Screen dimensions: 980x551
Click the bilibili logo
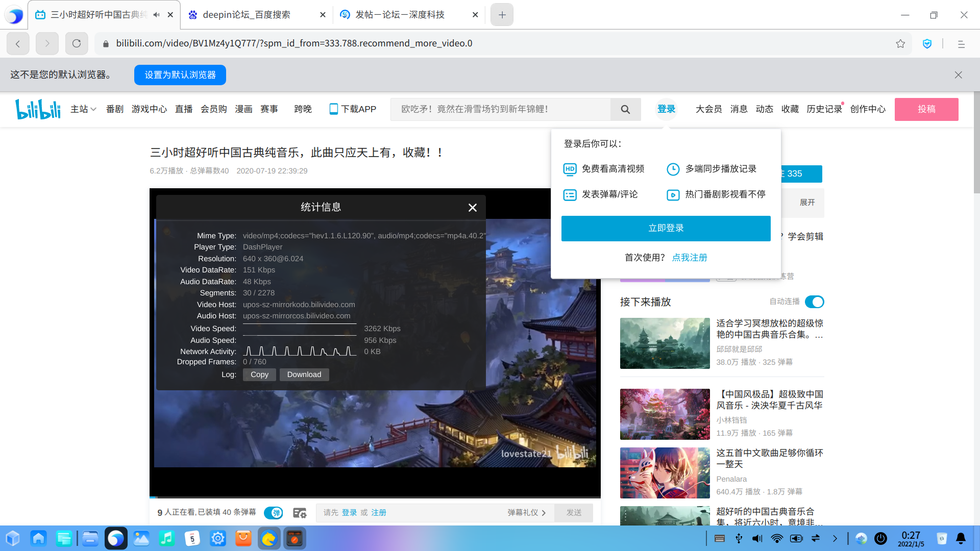(38, 109)
